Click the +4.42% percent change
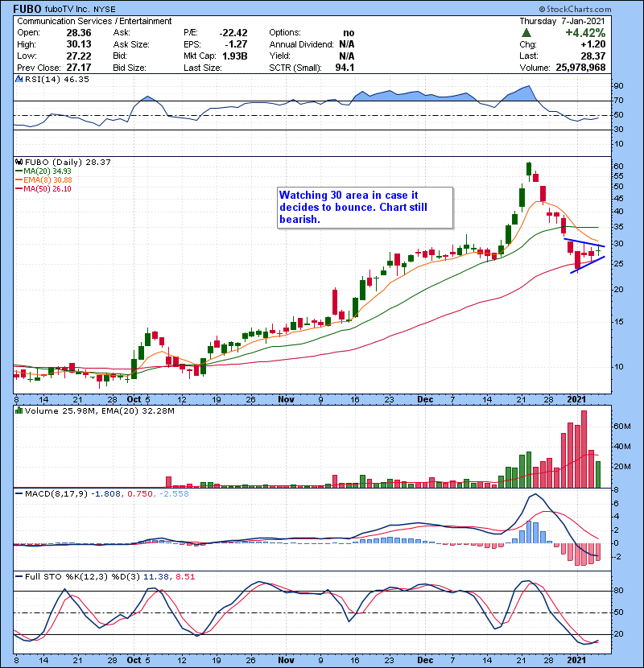 585,33
